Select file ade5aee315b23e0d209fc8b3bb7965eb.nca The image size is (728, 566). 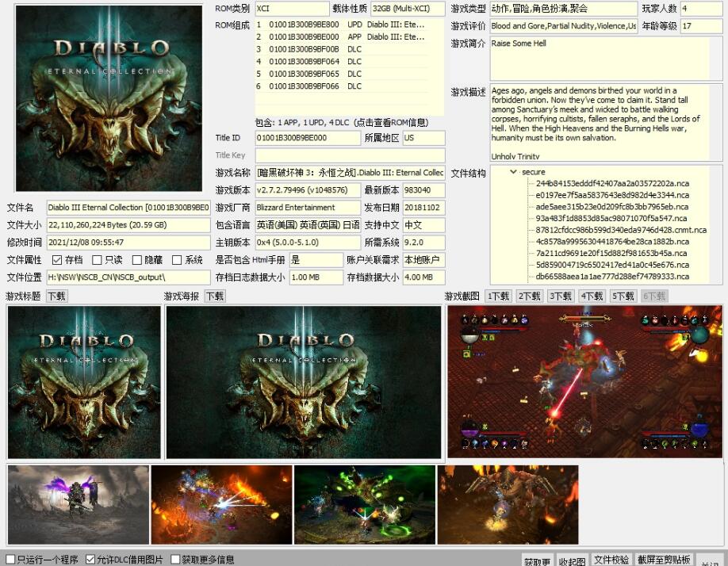coord(612,207)
